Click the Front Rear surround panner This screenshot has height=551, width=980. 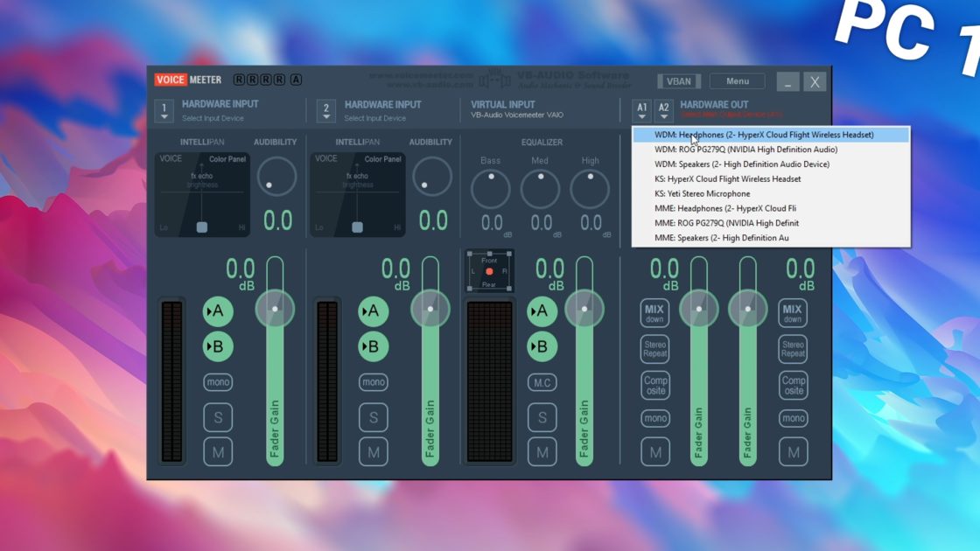(x=489, y=271)
